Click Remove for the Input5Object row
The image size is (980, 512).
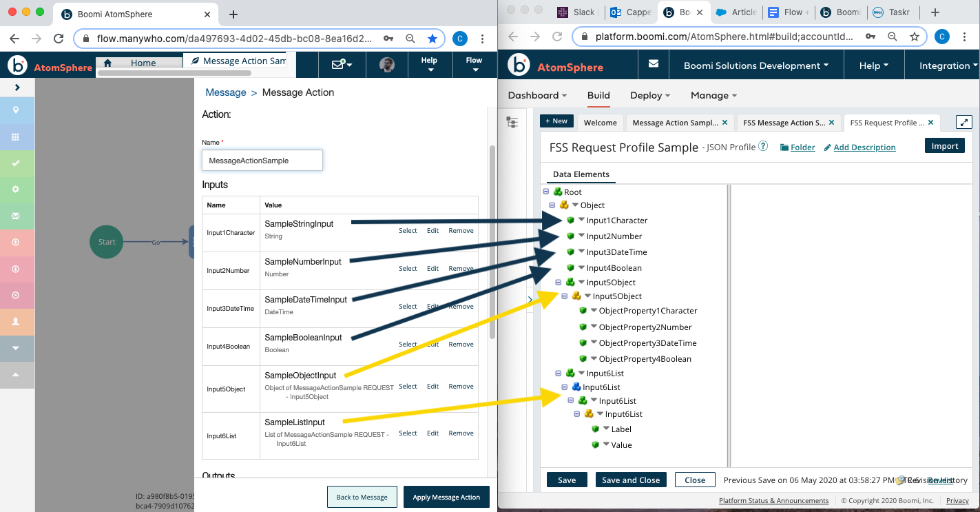tap(461, 387)
